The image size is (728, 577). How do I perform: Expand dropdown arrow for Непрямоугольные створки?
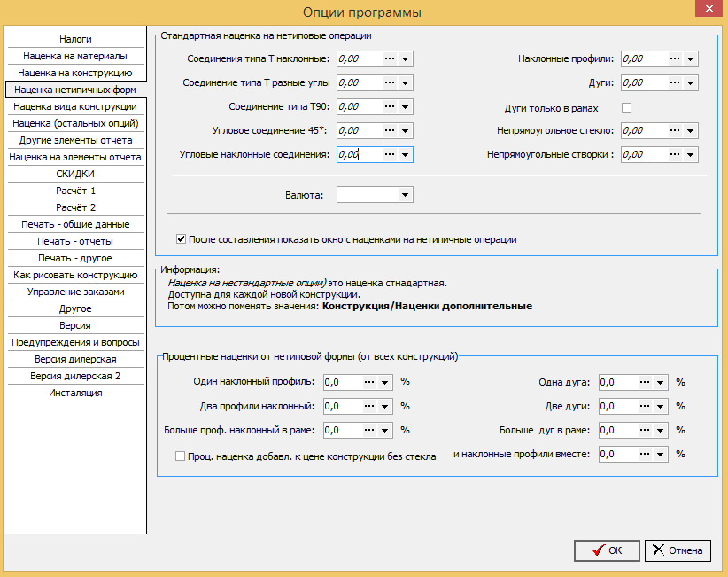tap(690, 155)
